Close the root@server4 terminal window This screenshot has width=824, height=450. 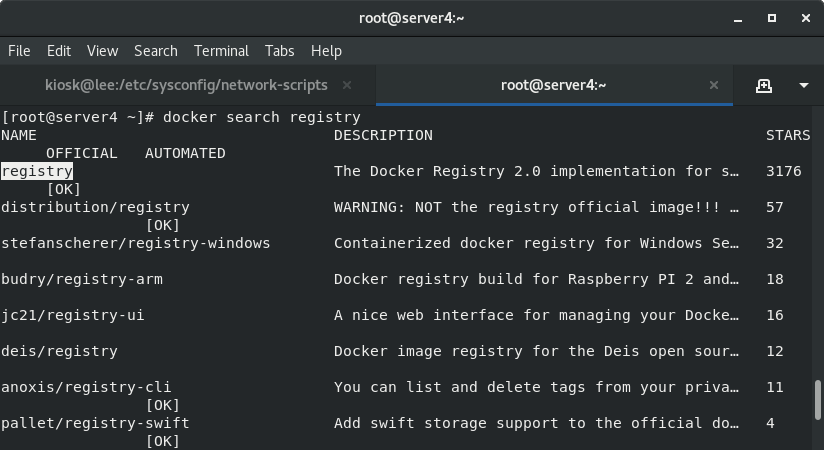coord(803,18)
